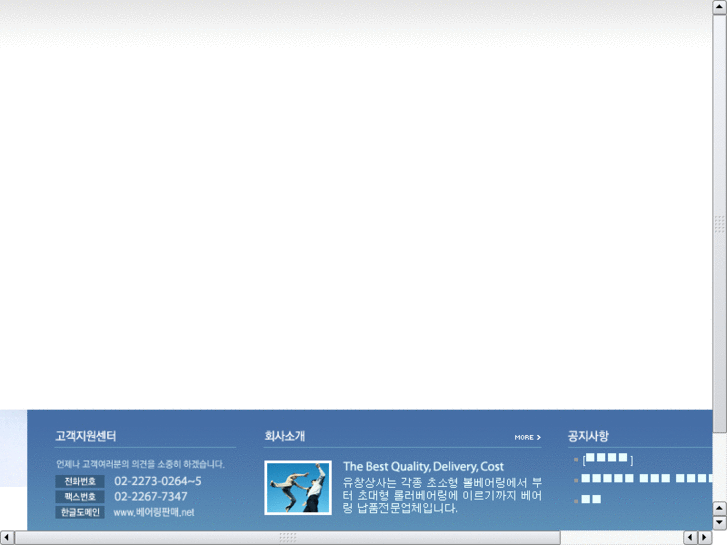
Task: Click the up arrow just above the bottom down arrow
Action: [720, 509]
